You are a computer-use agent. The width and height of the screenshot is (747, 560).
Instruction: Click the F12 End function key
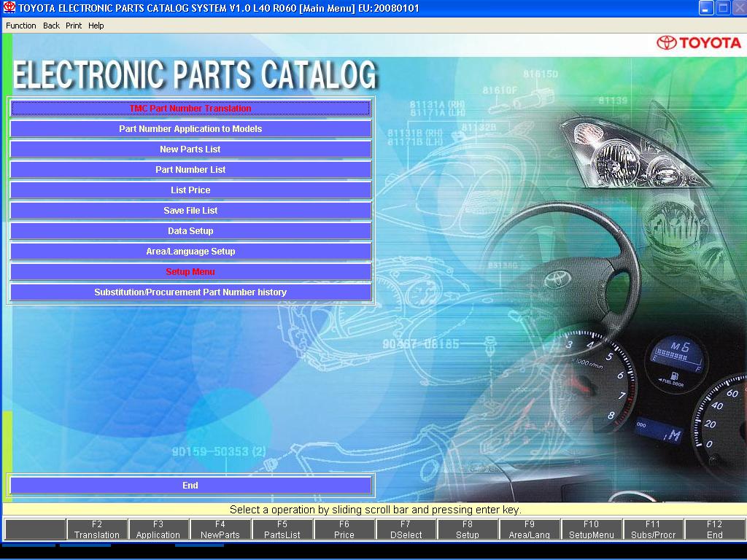[x=714, y=529]
